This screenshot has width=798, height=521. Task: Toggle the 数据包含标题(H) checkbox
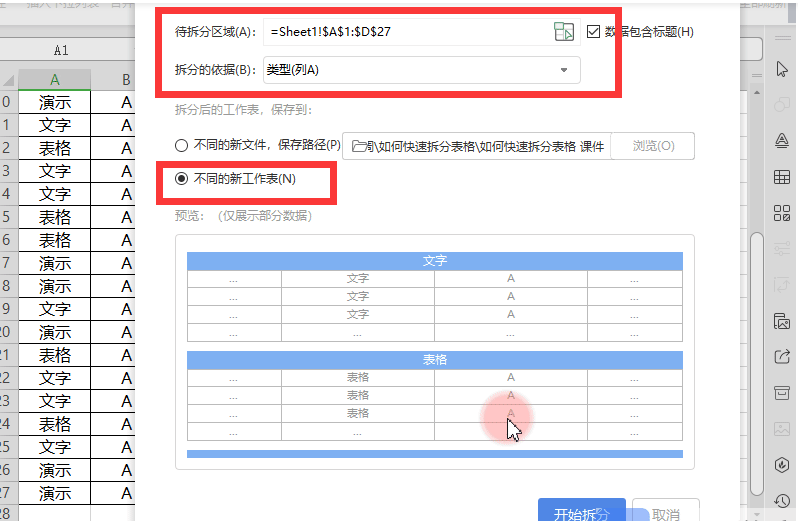click(593, 32)
